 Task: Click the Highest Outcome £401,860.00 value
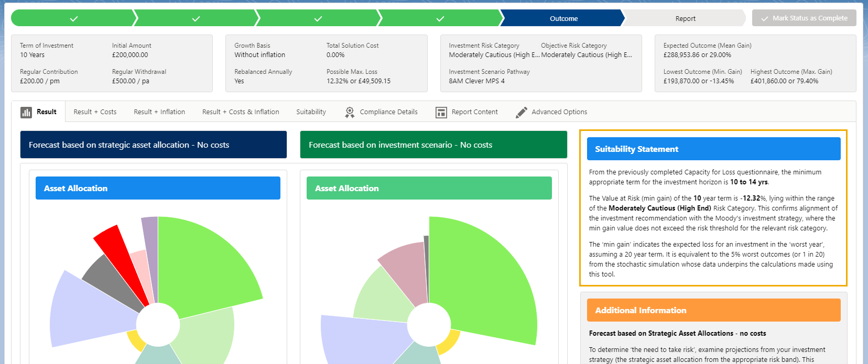[x=784, y=81]
